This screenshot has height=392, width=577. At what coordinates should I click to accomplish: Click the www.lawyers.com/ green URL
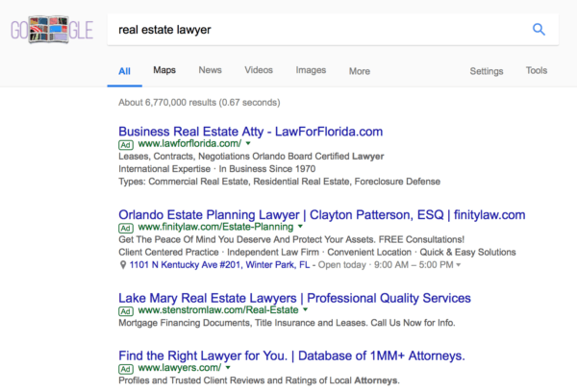[x=180, y=368]
